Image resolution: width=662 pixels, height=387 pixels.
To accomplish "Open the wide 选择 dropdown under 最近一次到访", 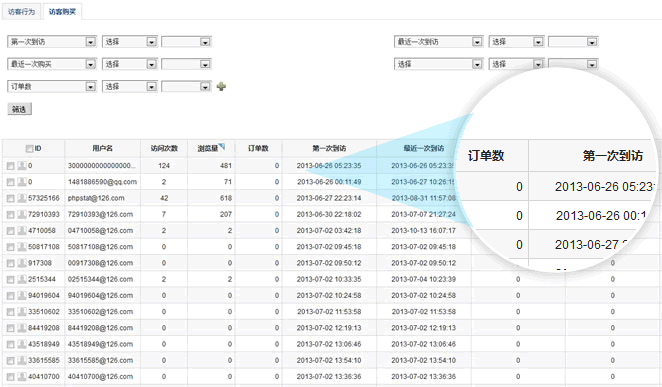I will click(438, 64).
